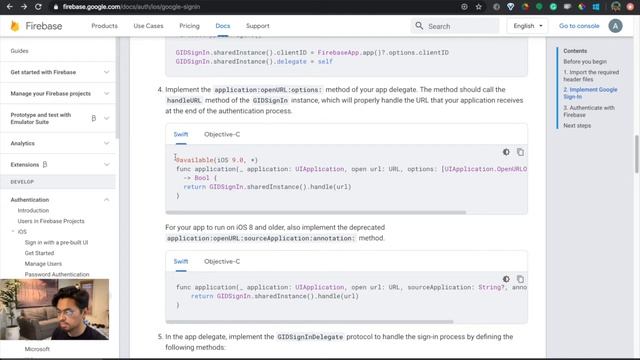Reload the page with refresh icon
The image size is (640, 360).
pyautogui.click(x=38, y=7)
